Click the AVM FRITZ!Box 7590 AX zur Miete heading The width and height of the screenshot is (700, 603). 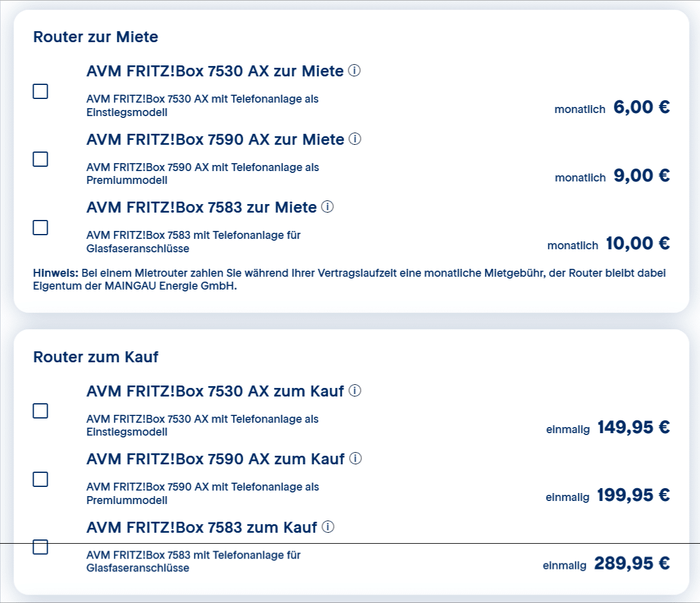(215, 139)
